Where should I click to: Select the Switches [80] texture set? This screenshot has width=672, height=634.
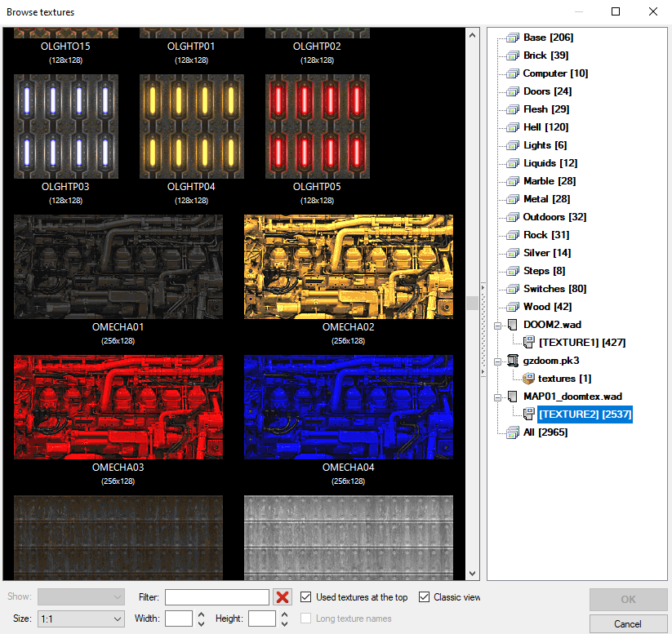click(x=554, y=289)
